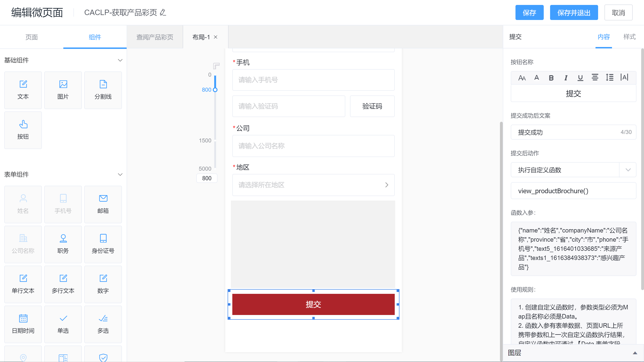
Task: Switch to the 样式 properties tab
Action: (629, 37)
